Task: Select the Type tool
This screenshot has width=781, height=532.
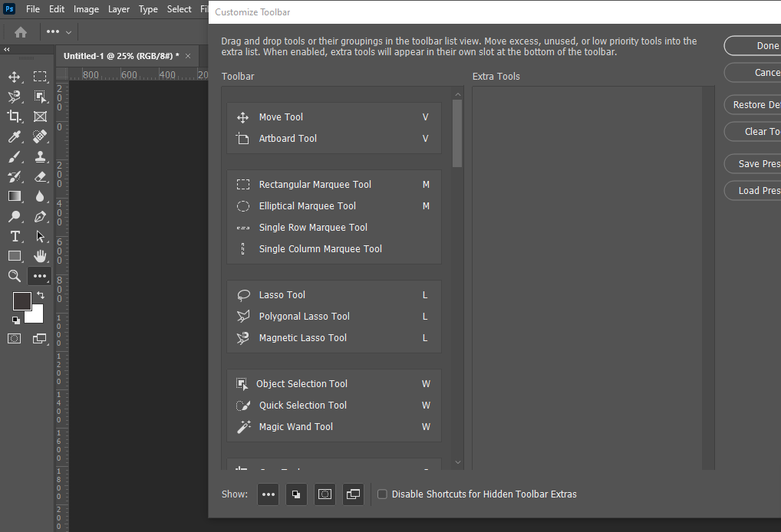Action: 15,236
